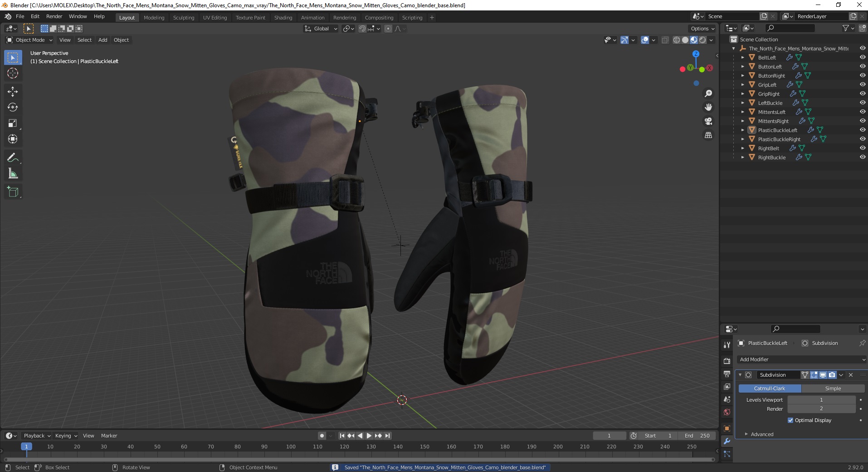Screen dimensions: 868x472
Task: Expand the LeftBuckle tree item
Action: click(x=743, y=103)
